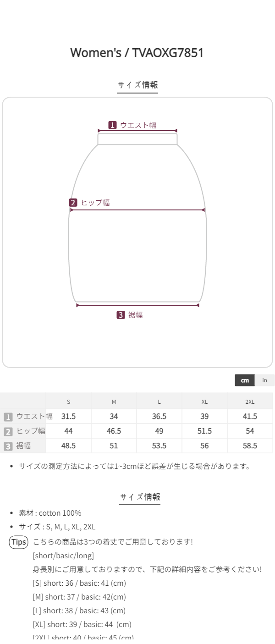Click the number 3 hem badge in diagram
Screen dimensions: 275x644
[121, 315]
